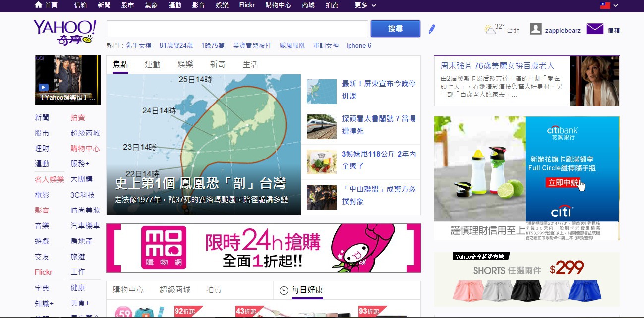Viewport: 644px width, 318px height.
Task: Open 拍賣 in the top navigation bar
Action: [x=332, y=5]
